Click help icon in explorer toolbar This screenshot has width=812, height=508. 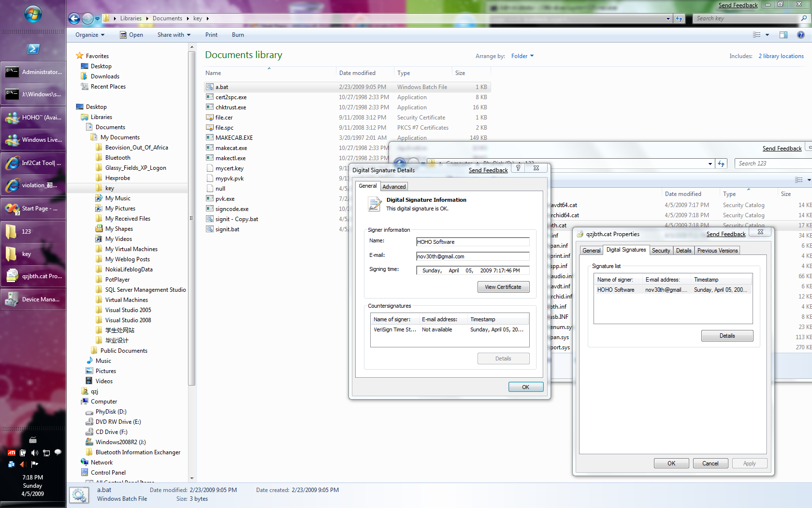click(x=801, y=35)
